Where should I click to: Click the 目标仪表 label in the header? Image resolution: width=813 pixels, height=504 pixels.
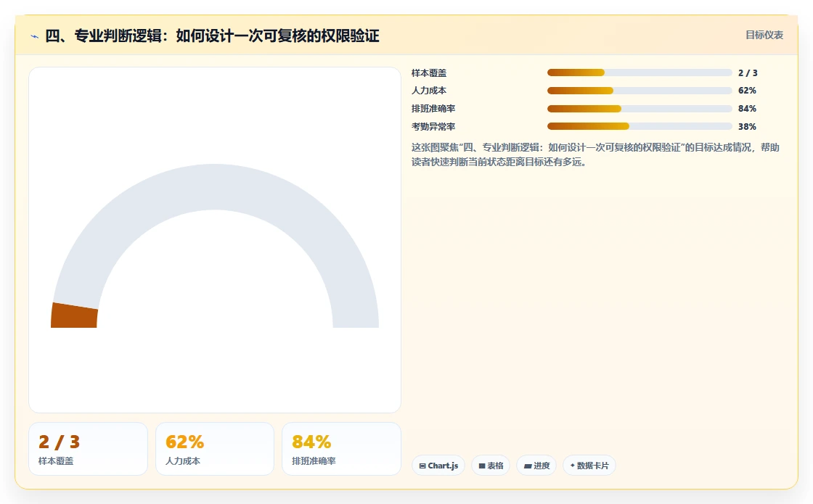[x=764, y=36]
